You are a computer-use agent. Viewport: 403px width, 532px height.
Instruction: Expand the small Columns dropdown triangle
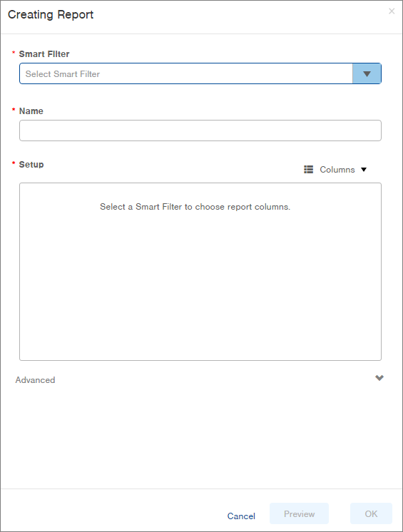(x=364, y=170)
